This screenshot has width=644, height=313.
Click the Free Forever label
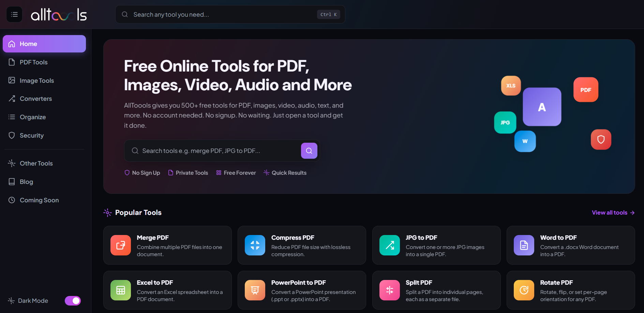(236, 173)
